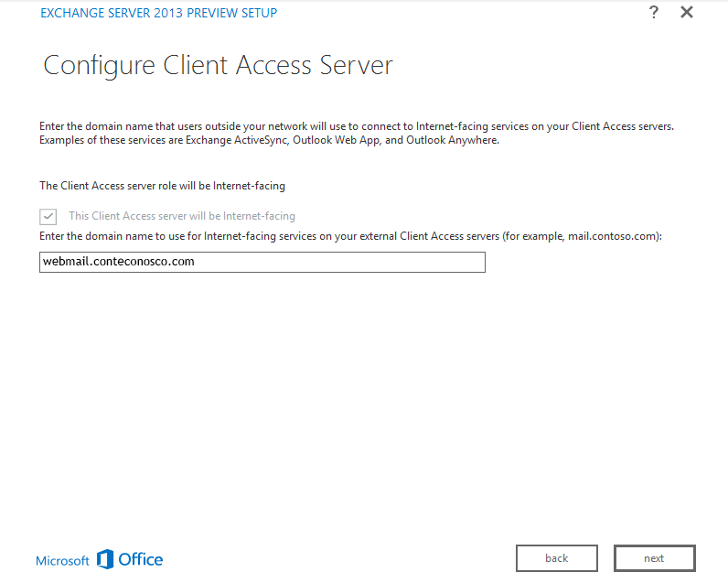Click 'The Client Access server role will be Internet-facing' text
728x583 pixels.
pos(162,186)
